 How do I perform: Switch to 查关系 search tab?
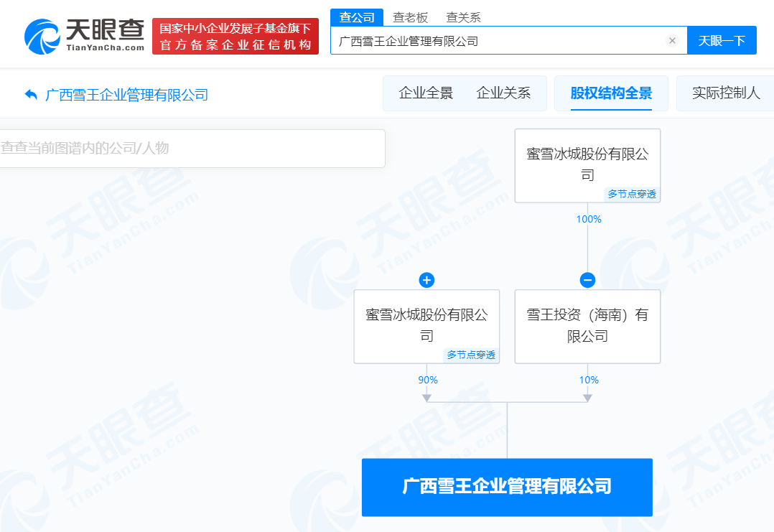(463, 17)
